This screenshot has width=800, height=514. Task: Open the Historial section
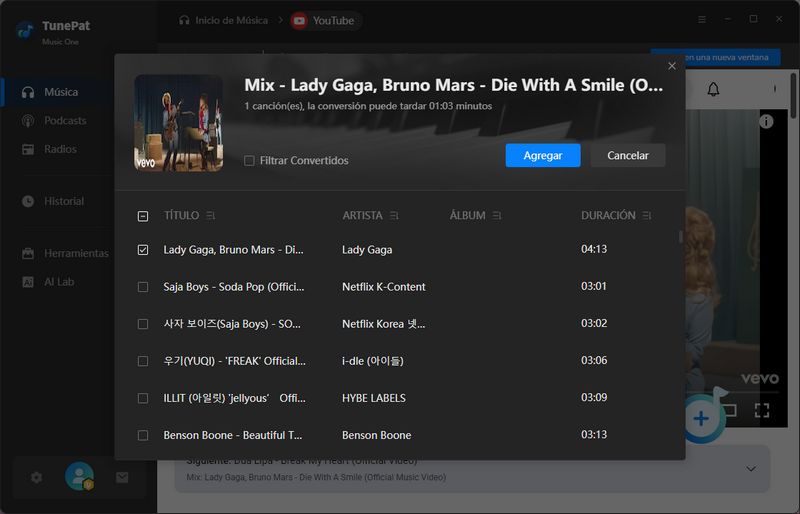[53, 201]
